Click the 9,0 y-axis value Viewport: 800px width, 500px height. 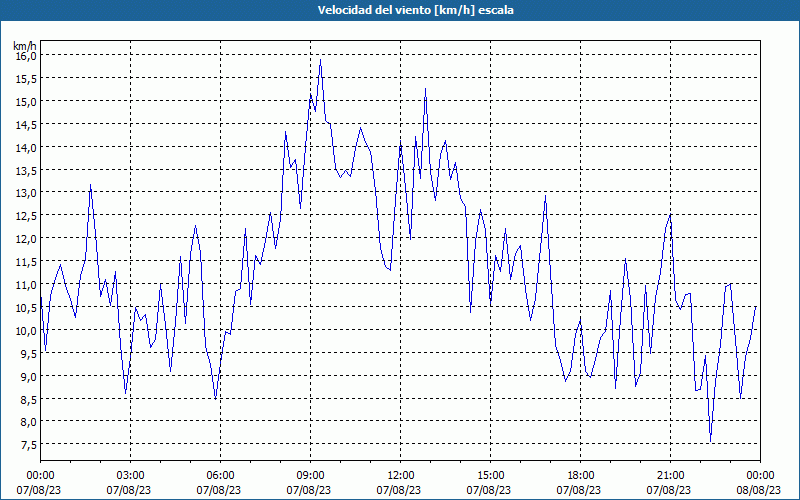click(28, 377)
